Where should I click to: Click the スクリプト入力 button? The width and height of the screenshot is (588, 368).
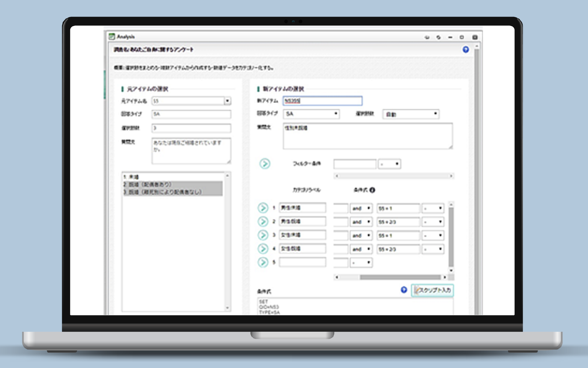pos(432,290)
